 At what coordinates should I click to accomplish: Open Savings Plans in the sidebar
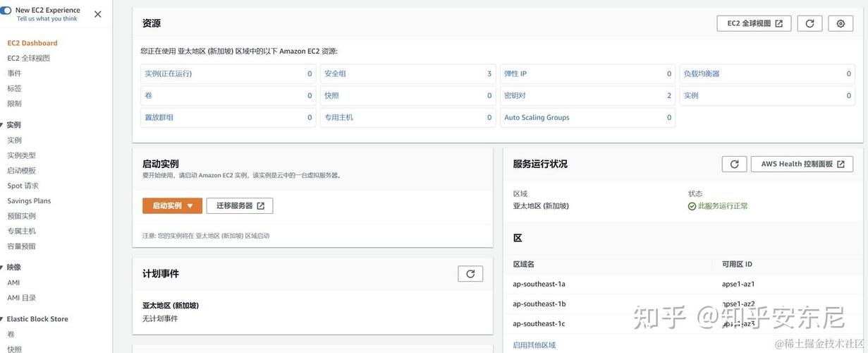coord(29,201)
